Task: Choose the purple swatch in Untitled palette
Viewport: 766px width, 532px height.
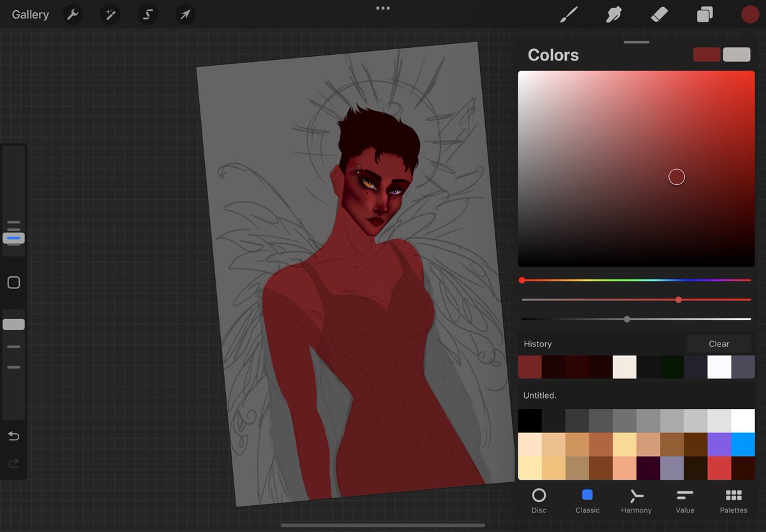Action: pyautogui.click(x=719, y=445)
